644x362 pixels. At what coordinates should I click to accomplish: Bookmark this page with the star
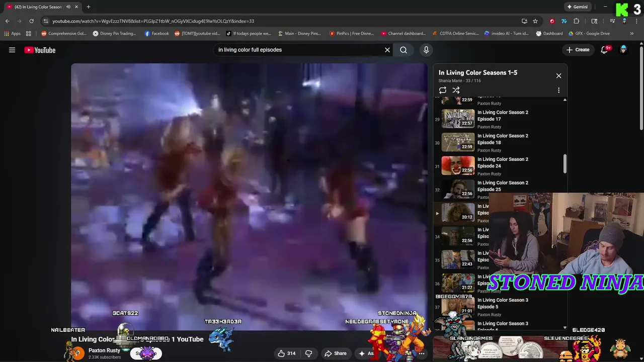(x=535, y=21)
